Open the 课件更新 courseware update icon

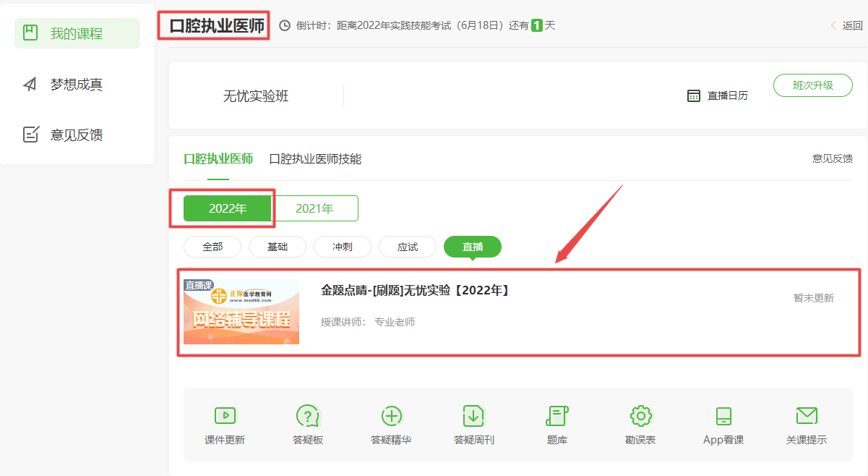tap(225, 416)
